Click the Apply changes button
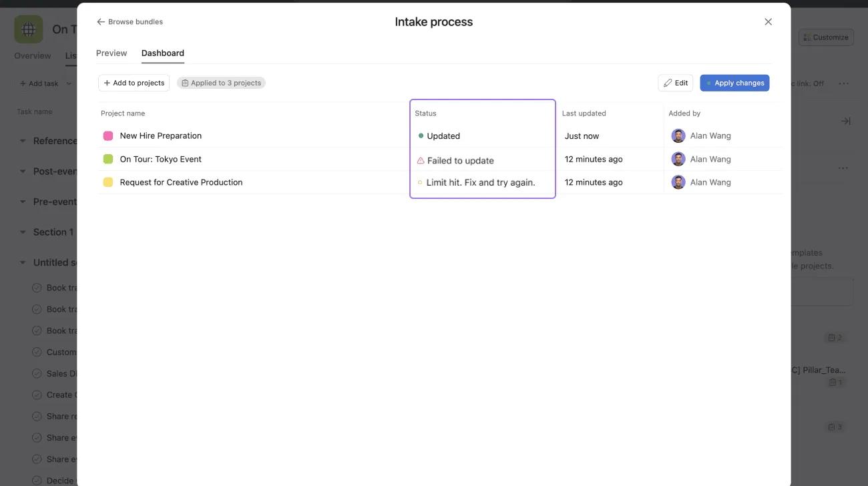 pos(734,83)
